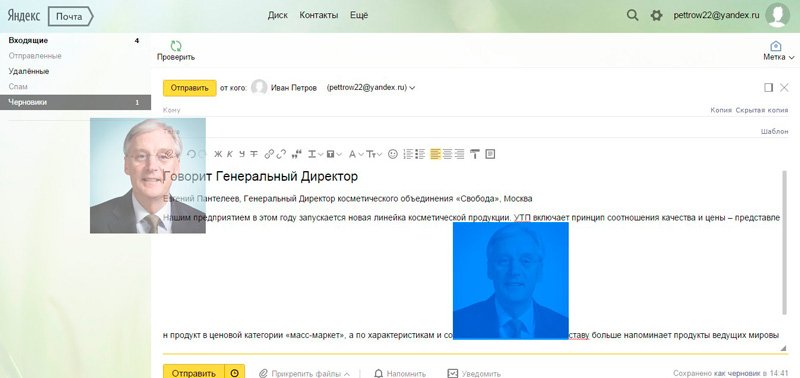Open the Метка label icon
This screenshot has width=800, height=378.
776,46
